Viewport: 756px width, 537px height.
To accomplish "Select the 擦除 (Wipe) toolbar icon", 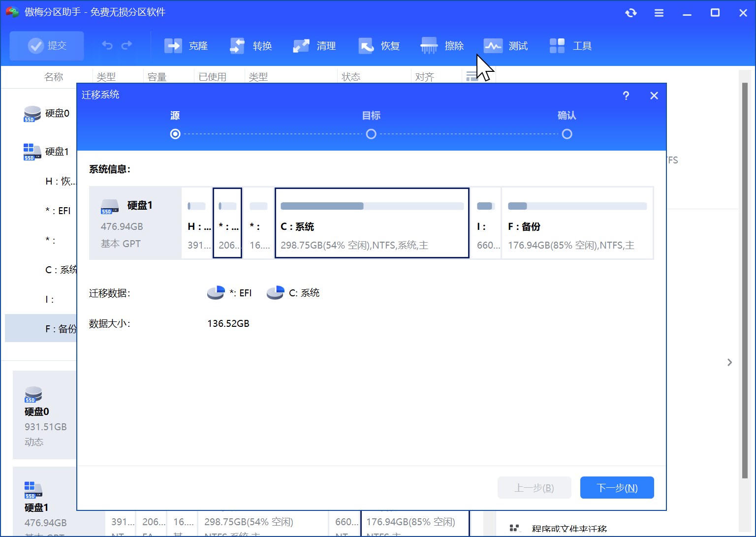I will [x=429, y=45].
